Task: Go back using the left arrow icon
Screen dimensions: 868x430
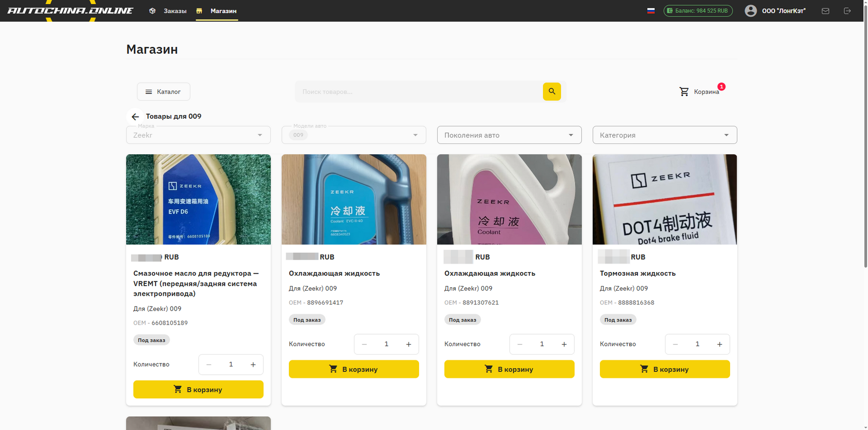Action: click(135, 117)
